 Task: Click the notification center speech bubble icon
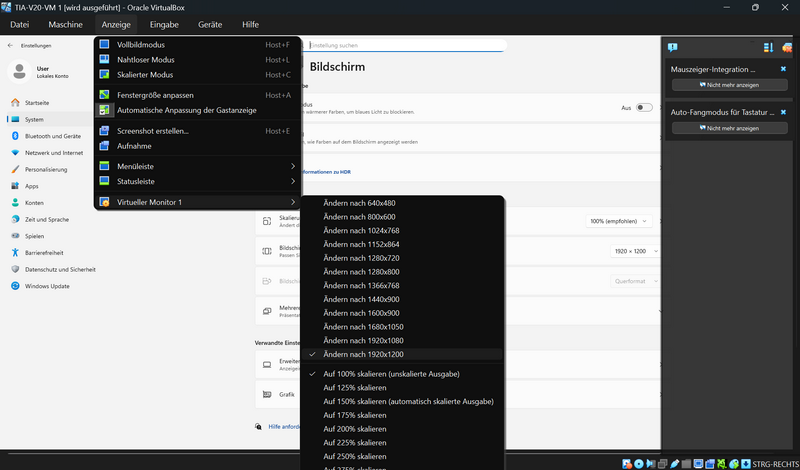pos(673,47)
